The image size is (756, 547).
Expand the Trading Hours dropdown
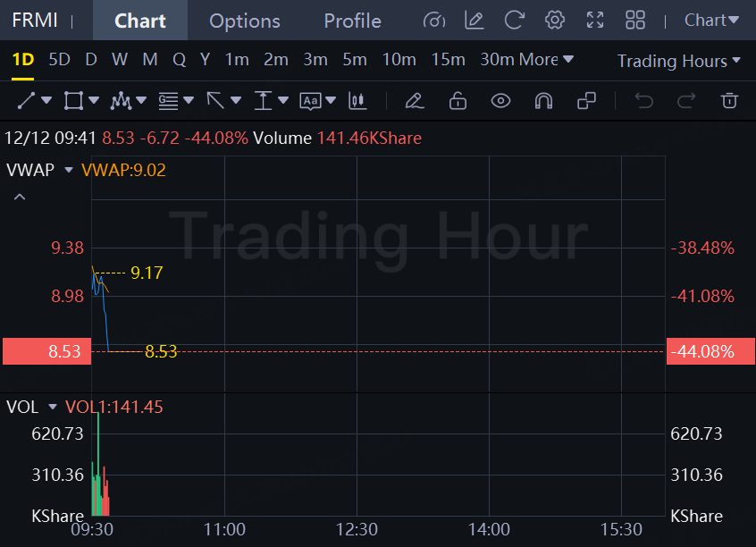tap(679, 61)
